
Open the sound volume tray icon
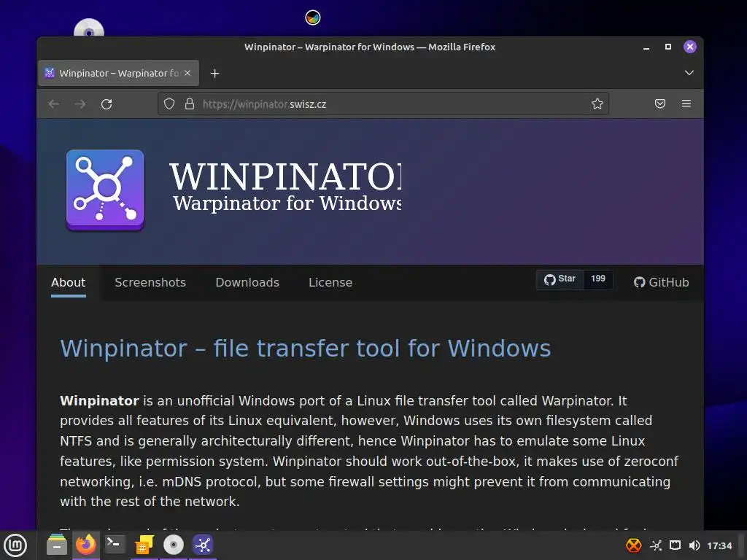694,545
